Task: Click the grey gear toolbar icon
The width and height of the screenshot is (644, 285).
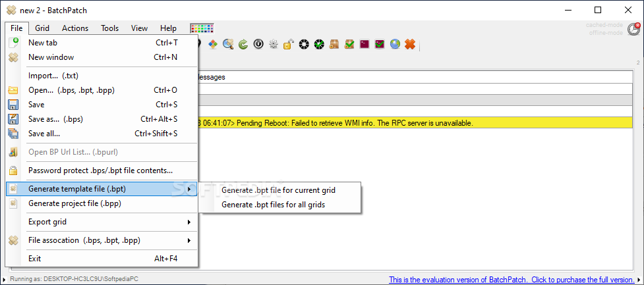Action: [x=274, y=44]
